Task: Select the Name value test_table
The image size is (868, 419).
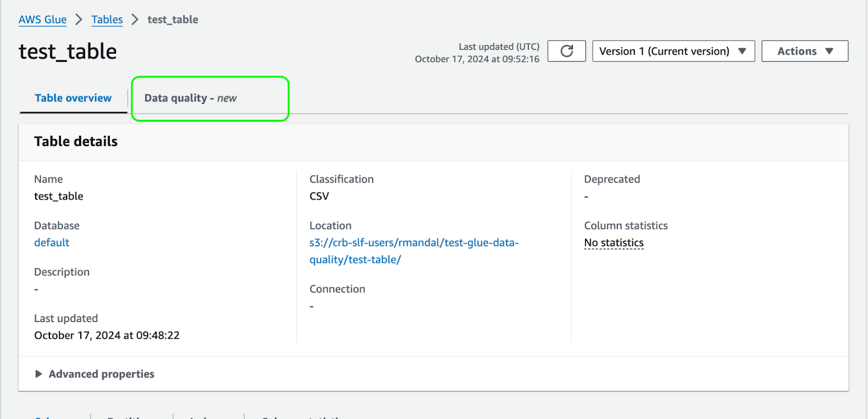Action: [x=59, y=196]
